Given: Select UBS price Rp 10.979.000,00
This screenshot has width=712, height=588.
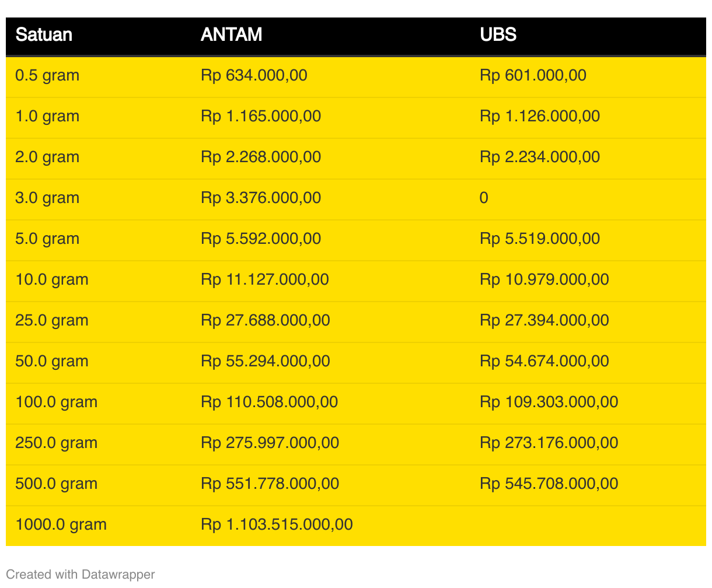Looking at the screenshot, I should (x=545, y=280).
